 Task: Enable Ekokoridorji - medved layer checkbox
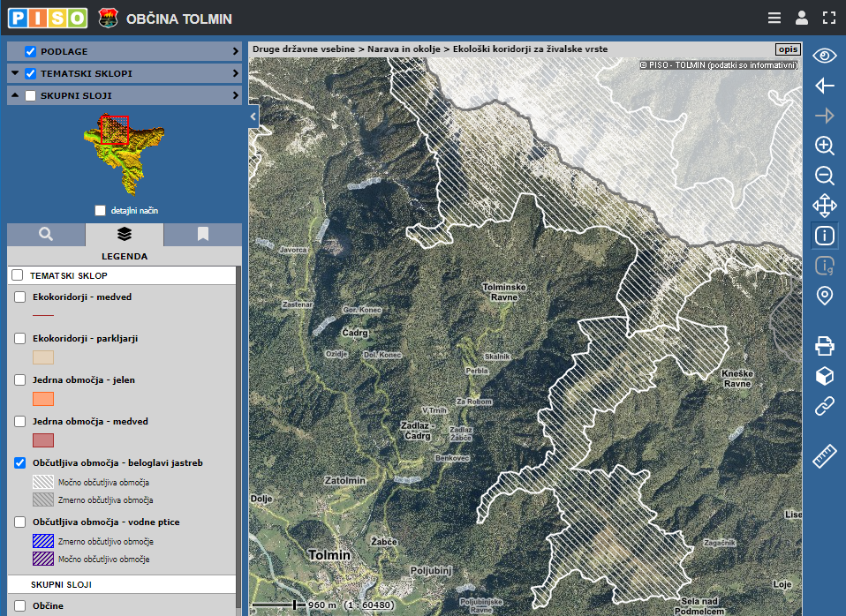click(19, 297)
